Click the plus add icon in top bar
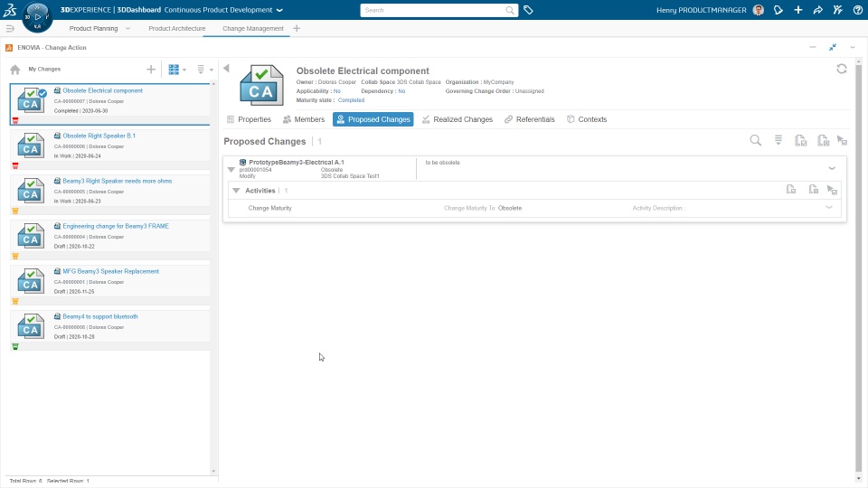 coord(798,10)
